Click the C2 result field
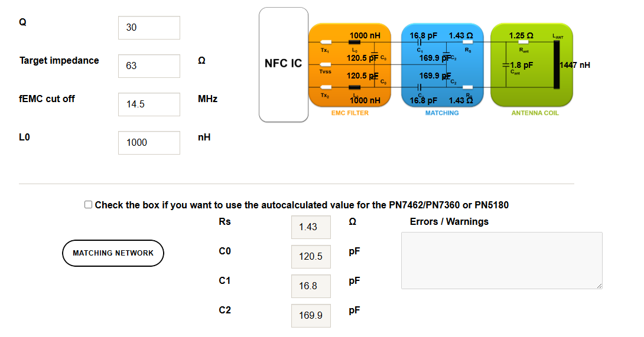644x337 pixels. click(311, 315)
